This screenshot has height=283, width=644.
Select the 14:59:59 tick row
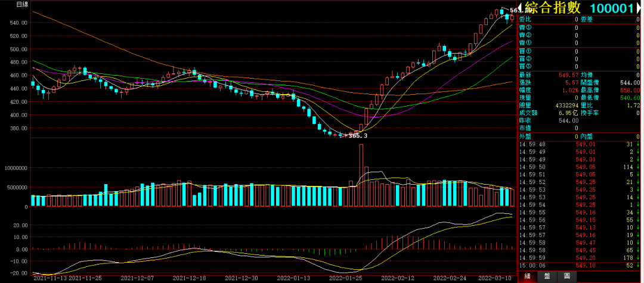[x=579, y=257]
